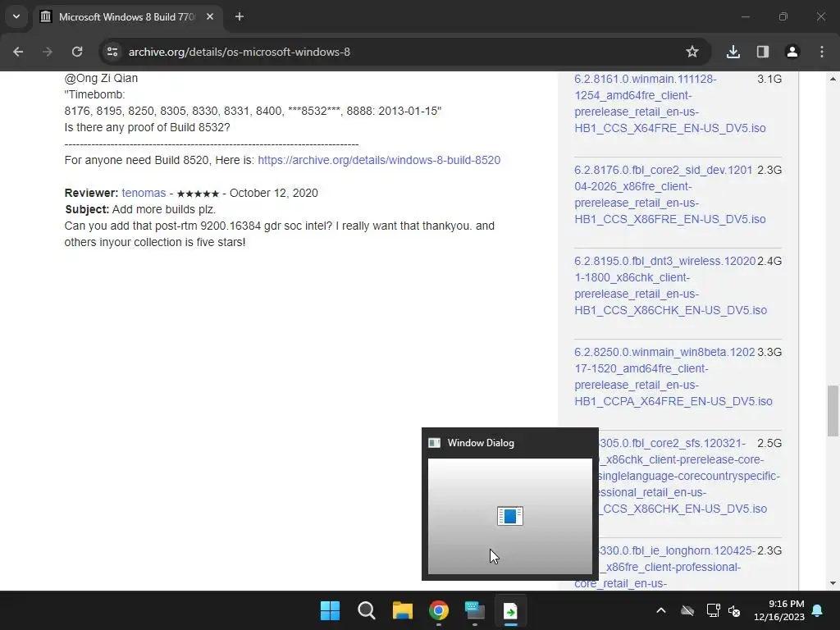Viewport: 840px width, 630px height.
Task: View site information icon in address bar
Action: pos(112,52)
